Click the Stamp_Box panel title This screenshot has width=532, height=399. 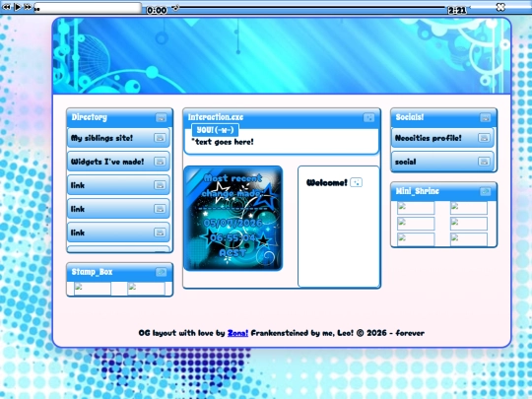click(92, 272)
